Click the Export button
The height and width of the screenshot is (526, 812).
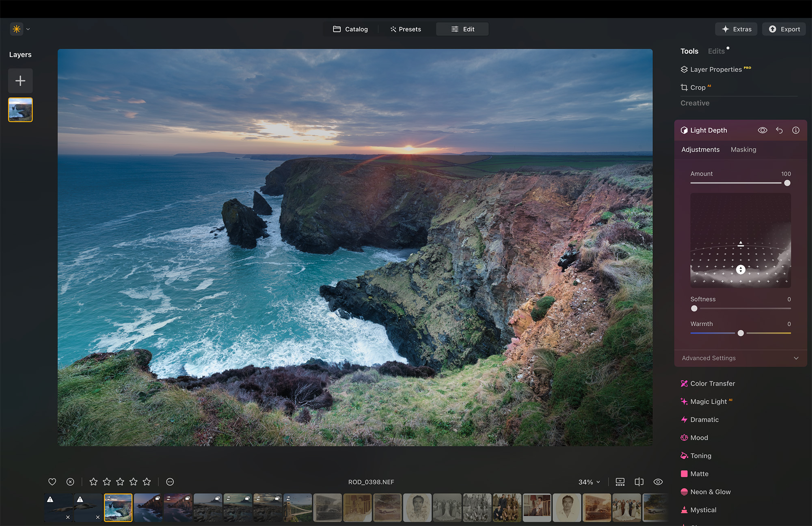(x=784, y=29)
